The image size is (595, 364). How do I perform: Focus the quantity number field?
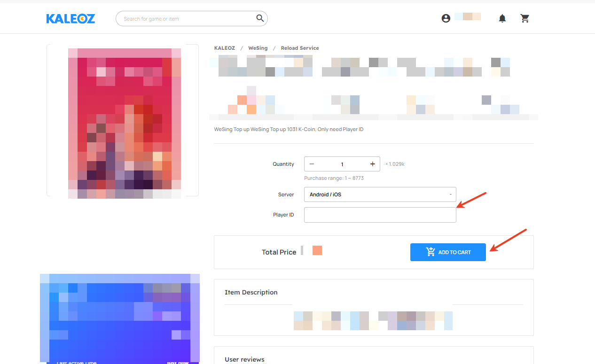point(342,164)
